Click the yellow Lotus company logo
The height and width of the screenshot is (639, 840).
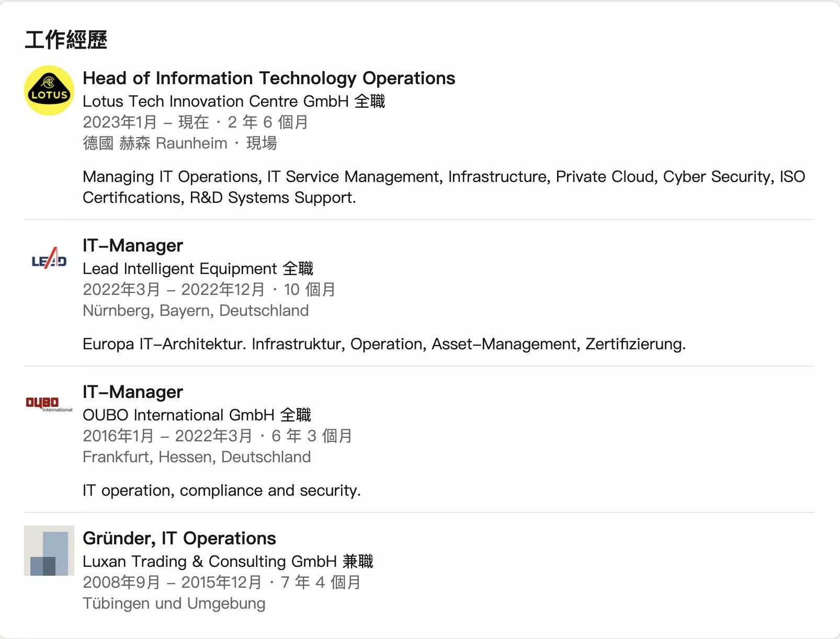pos(49,90)
